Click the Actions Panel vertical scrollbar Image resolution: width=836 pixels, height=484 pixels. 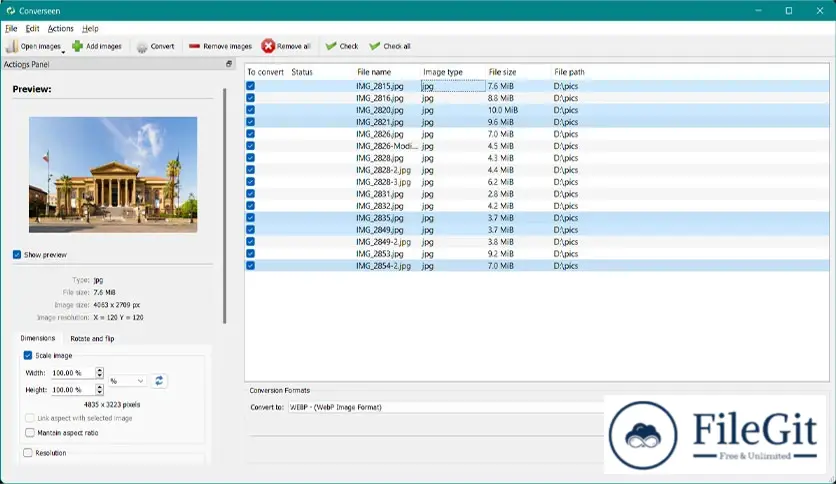click(x=224, y=206)
